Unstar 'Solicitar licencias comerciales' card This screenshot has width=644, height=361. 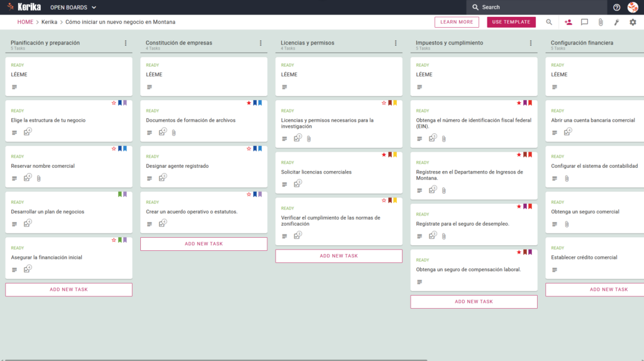coord(384,155)
